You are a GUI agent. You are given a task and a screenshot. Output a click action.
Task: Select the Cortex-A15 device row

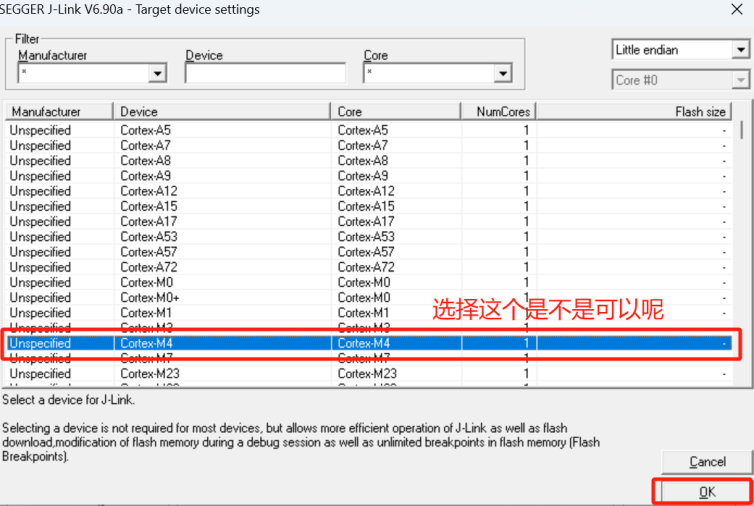(x=369, y=206)
